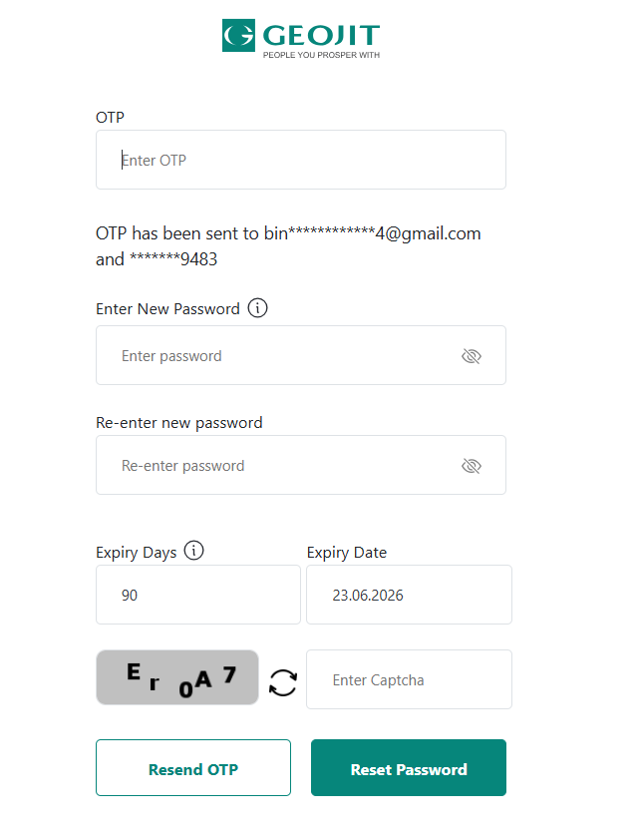Click the Geojit logo at top
This screenshot has width=639, height=840.
(300, 38)
